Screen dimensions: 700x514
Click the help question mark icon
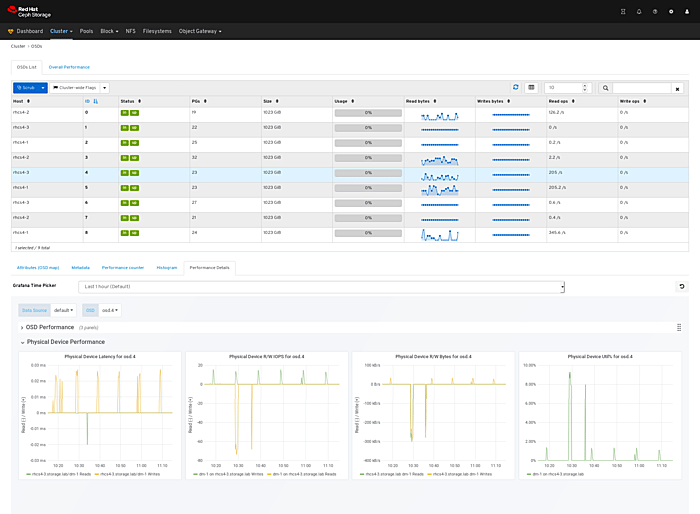point(654,12)
